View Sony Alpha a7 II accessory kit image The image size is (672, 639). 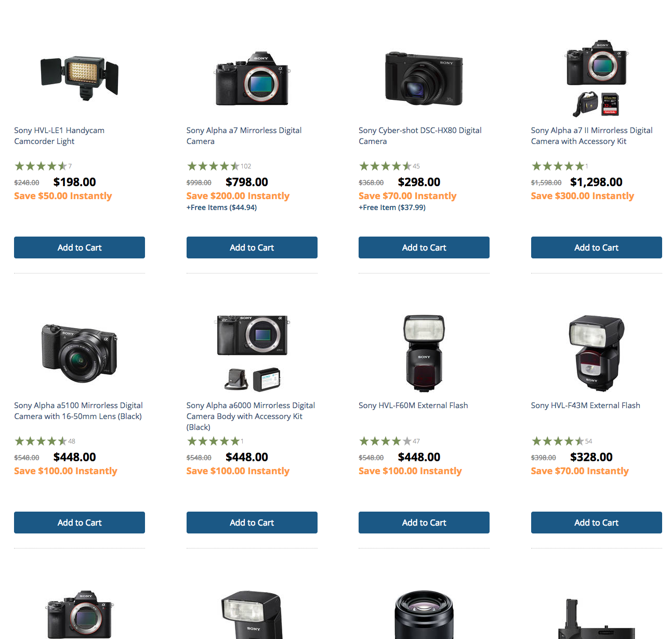pyautogui.click(x=597, y=78)
